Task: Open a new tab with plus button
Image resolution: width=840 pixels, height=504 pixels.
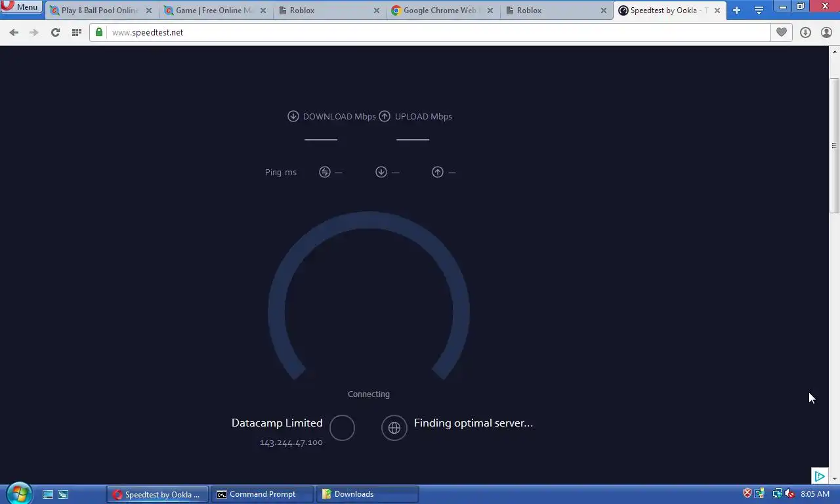Action: (736, 10)
